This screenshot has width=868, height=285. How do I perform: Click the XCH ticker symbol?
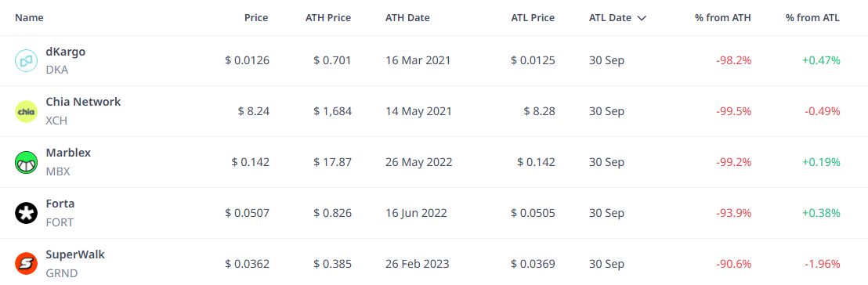56,121
